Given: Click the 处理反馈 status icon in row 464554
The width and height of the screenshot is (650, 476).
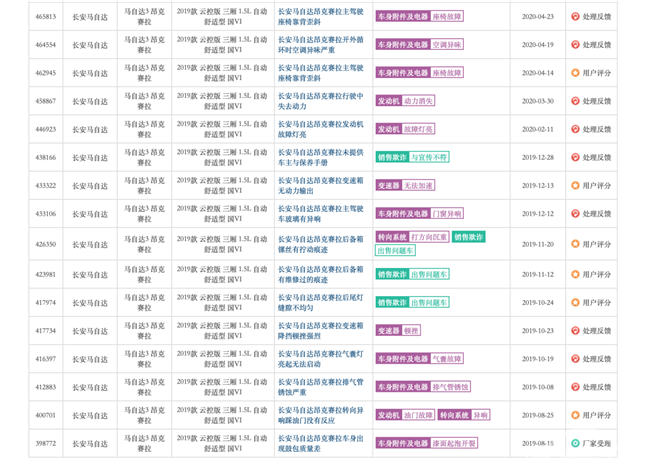Looking at the screenshot, I should 575,45.
